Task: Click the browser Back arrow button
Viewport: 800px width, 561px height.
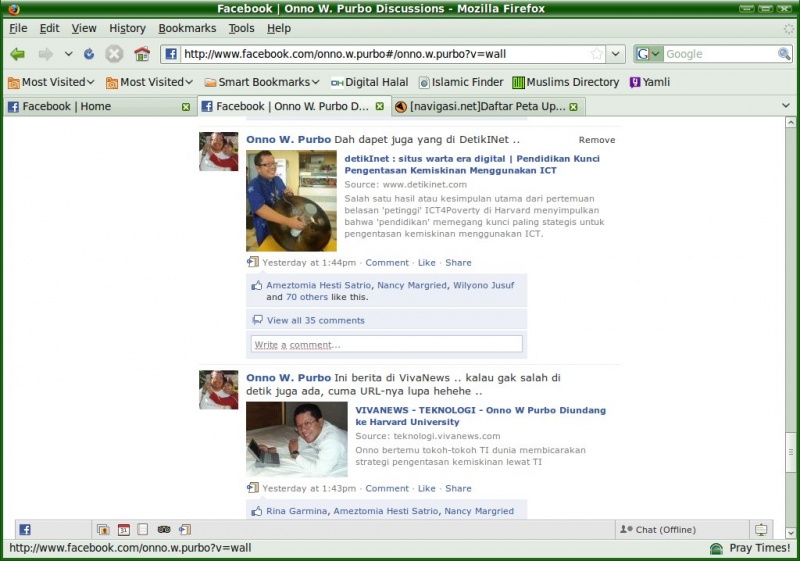Action: (18, 54)
